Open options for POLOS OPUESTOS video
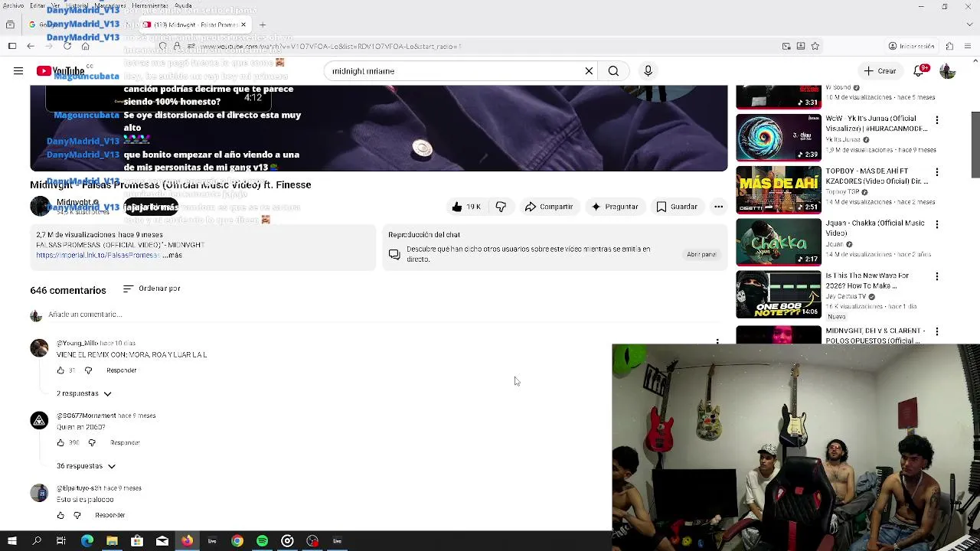980x551 pixels. [x=936, y=331]
